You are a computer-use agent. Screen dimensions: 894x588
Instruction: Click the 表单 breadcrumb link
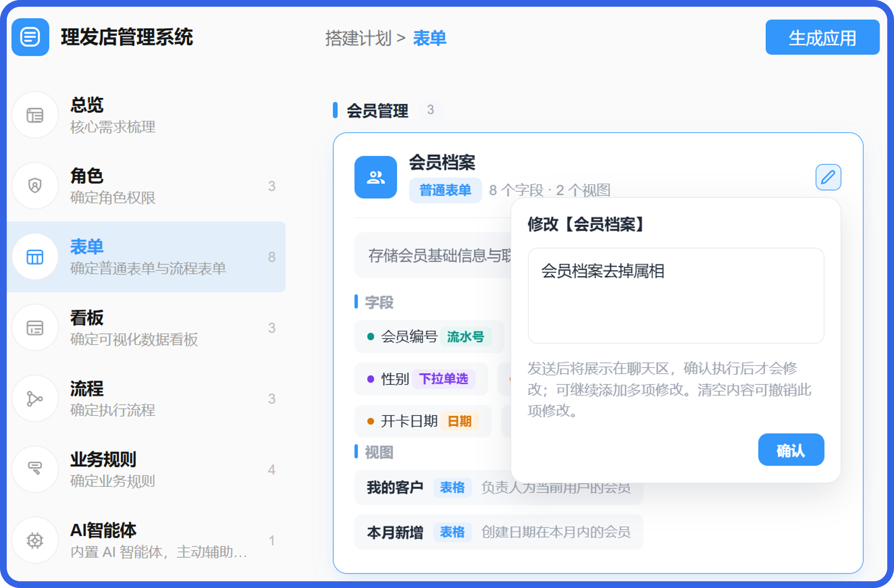(x=429, y=38)
